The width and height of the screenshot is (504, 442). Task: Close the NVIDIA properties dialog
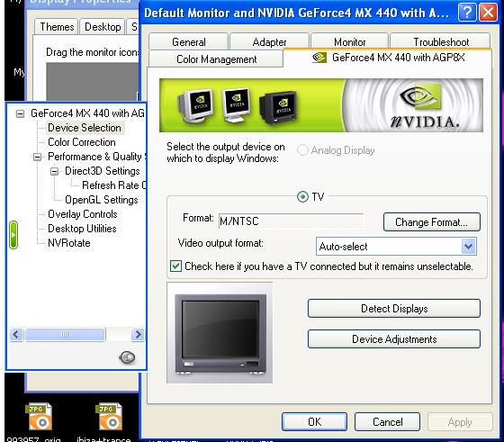(488, 13)
